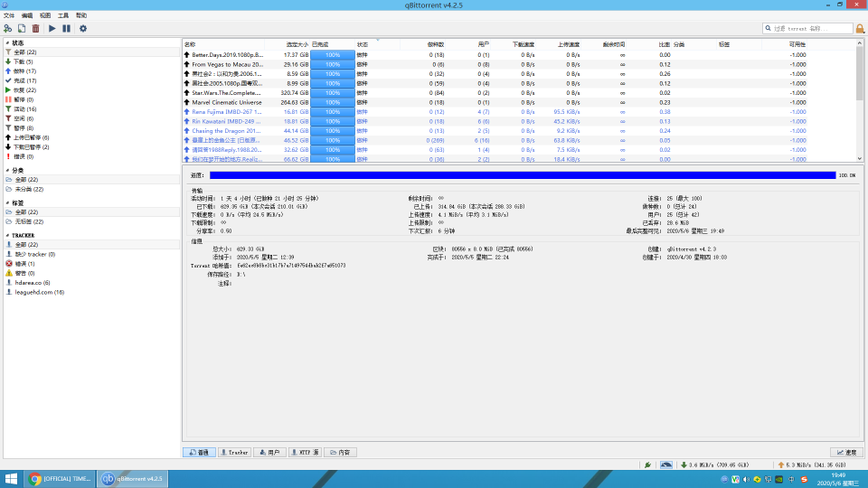Switch to the Tracker details tab
The width and height of the screenshot is (868, 488).
click(x=235, y=452)
